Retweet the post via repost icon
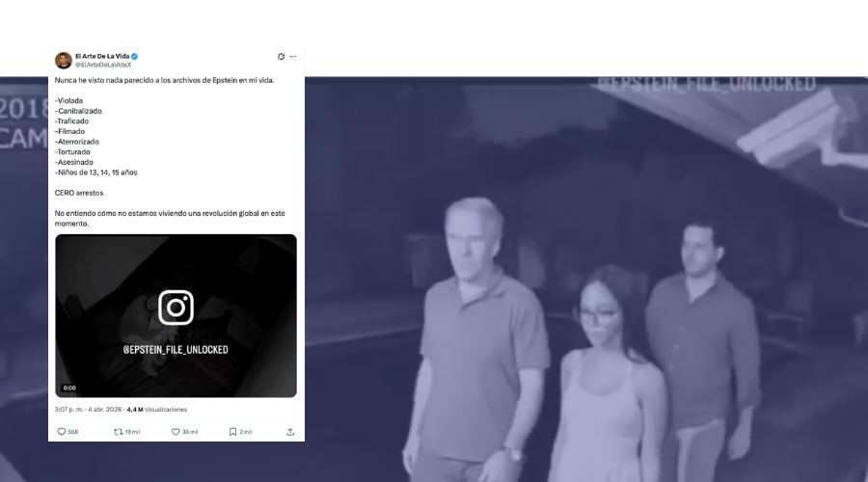 click(x=118, y=432)
